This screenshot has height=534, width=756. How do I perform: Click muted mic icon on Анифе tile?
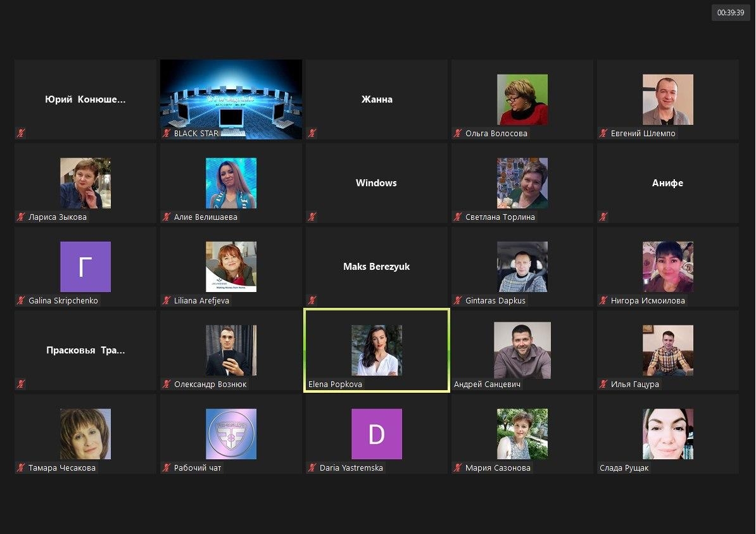click(x=603, y=217)
